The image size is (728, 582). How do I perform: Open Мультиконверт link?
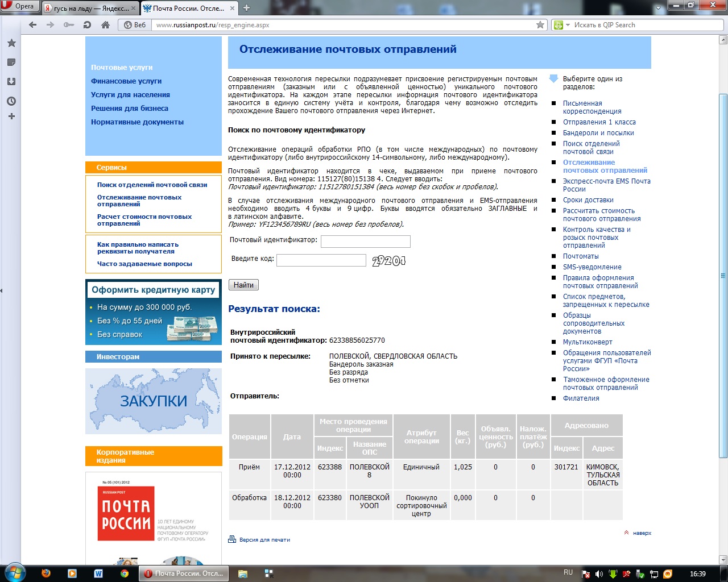(x=588, y=342)
